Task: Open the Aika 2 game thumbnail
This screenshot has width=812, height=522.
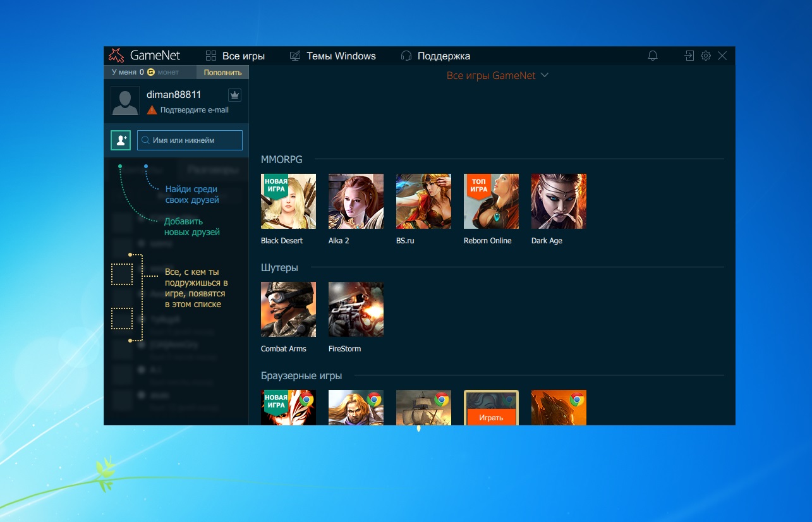Action: [356, 201]
